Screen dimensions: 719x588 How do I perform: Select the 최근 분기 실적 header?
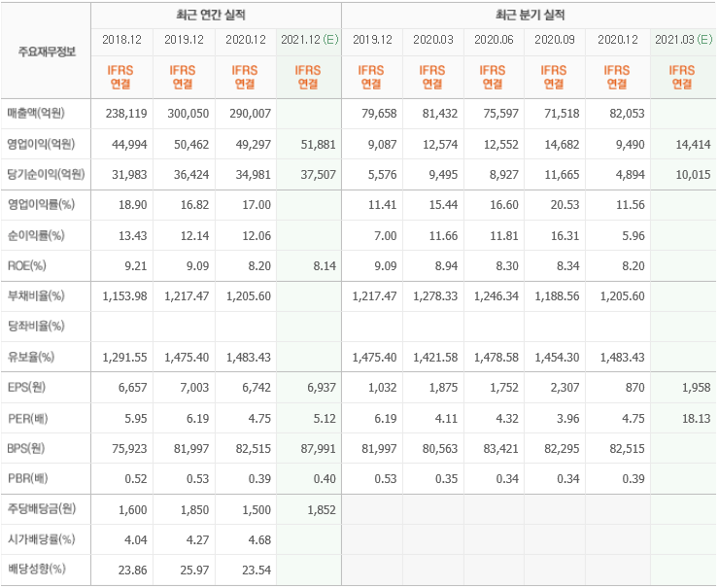tap(530, 16)
